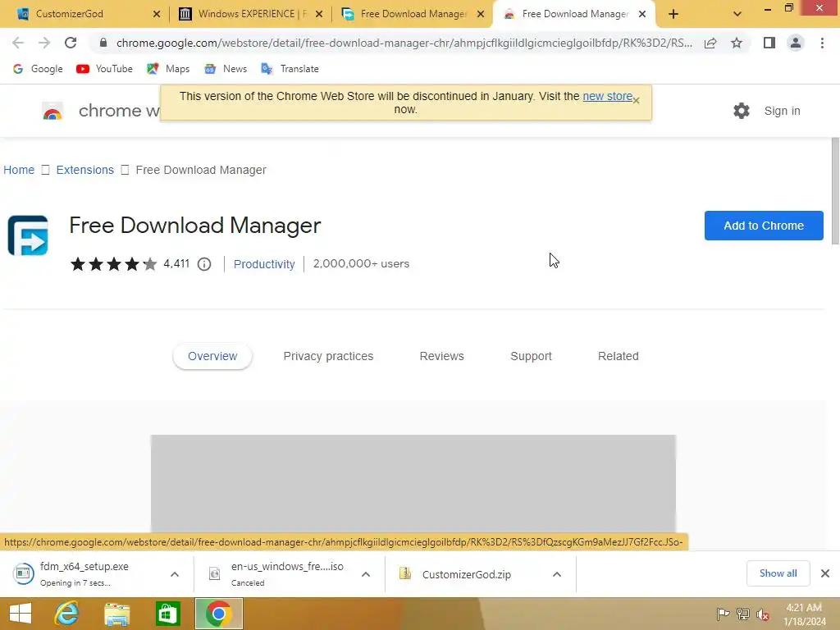Image resolution: width=840 pixels, height=630 pixels.
Task: Click the Free Download Manager extension icon
Action: (x=28, y=235)
